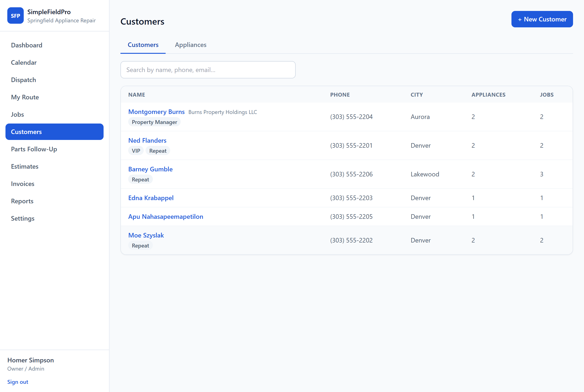Click the JOBS column header

(x=546, y=95)
